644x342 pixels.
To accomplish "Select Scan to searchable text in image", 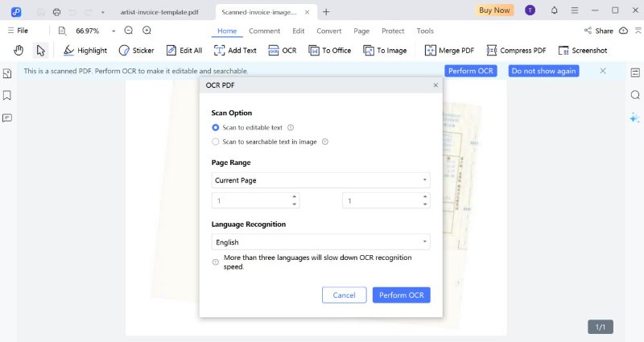I will 216,142.
